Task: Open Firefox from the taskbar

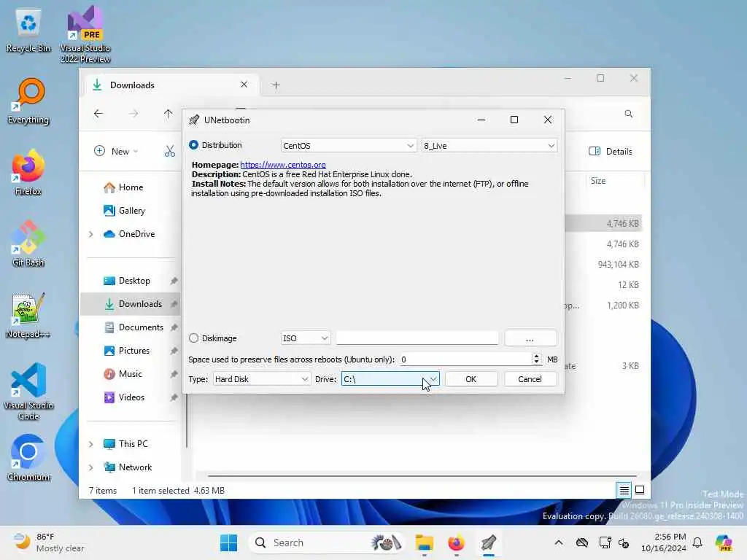Action: tap(456, 542)
